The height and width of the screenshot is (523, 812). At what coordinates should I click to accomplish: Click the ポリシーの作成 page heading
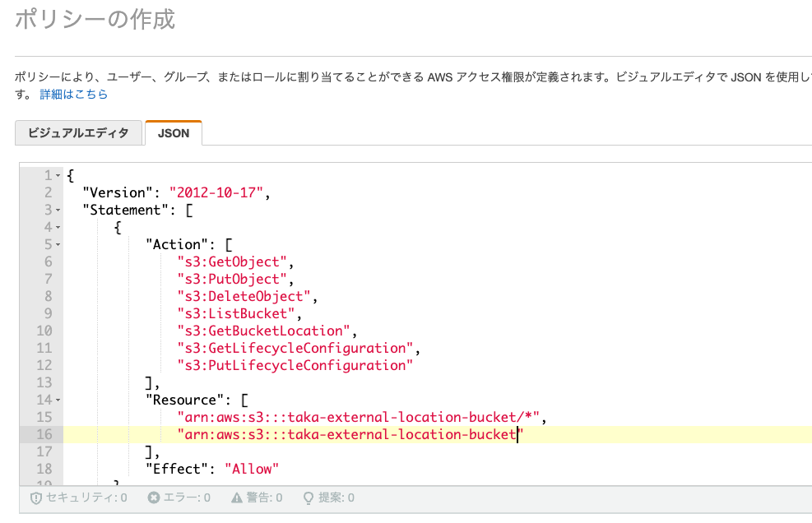95,19
